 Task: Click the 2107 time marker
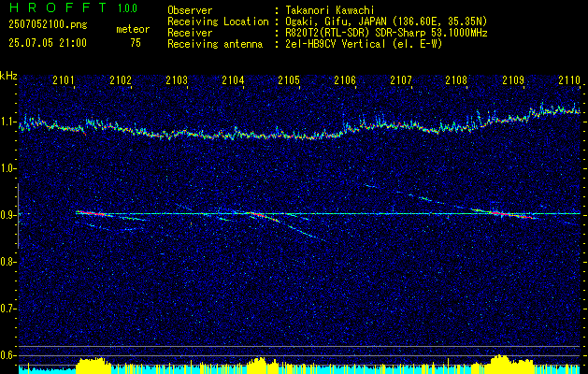pos(401,79)
